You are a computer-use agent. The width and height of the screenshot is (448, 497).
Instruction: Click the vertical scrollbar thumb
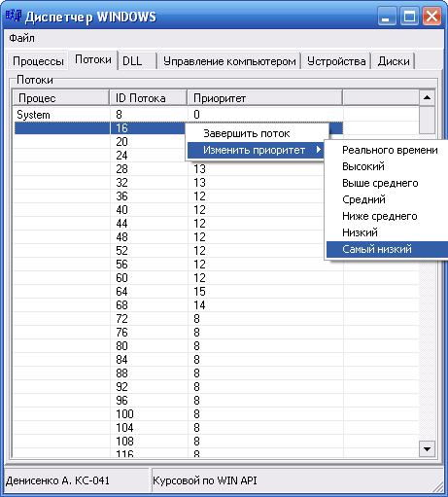pos(427,120)
